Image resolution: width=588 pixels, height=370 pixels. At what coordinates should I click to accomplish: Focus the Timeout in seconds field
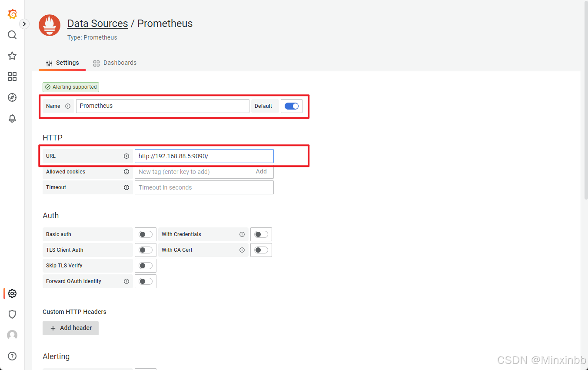coord(204,187)
